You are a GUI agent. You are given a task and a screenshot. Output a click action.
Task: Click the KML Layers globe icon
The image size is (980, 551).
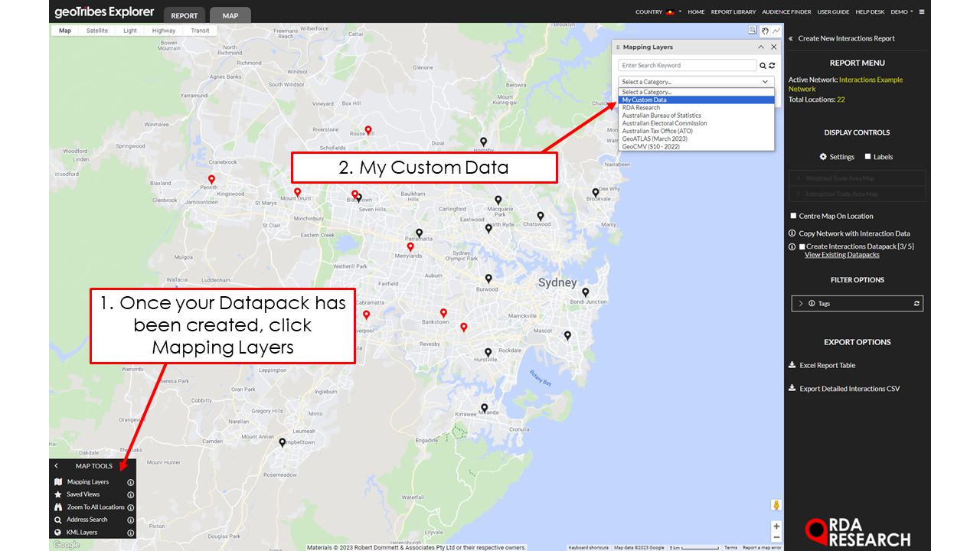pos(58,532)
